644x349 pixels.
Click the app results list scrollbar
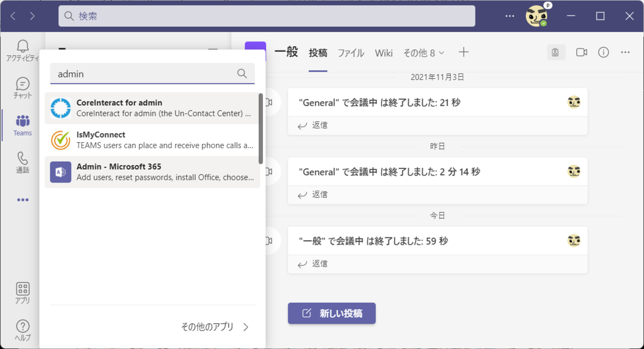click(261, 129)
